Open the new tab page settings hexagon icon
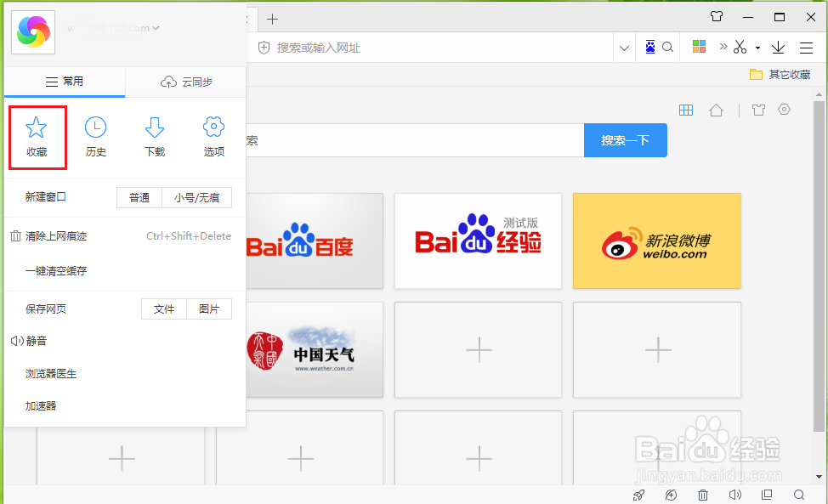Viewport: 828px width, 504px height. (784, 110)
